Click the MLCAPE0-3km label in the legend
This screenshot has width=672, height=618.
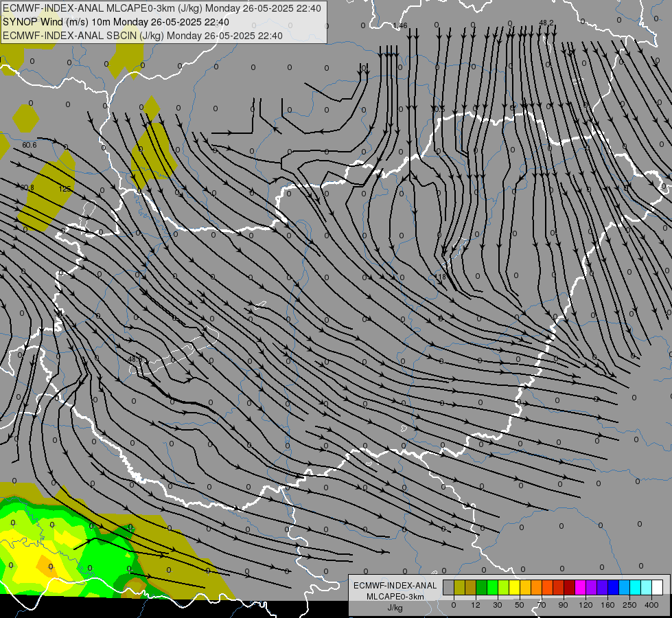click(395, 597)
